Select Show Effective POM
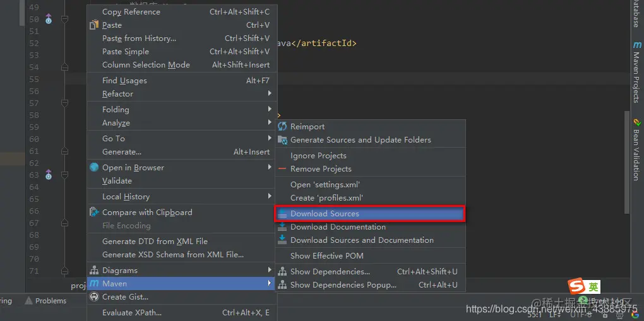 point(370,256)
